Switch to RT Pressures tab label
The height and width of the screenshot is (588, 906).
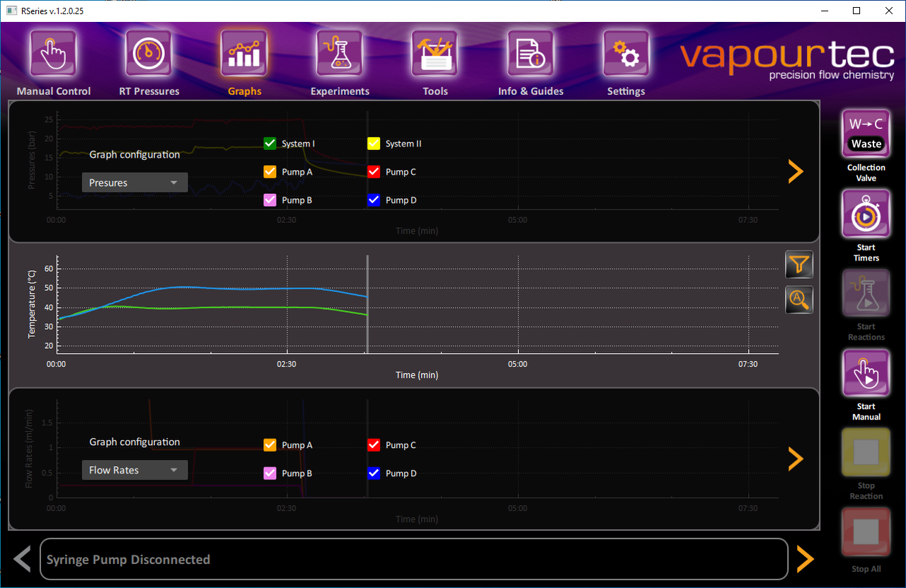(x=149, y=91)
